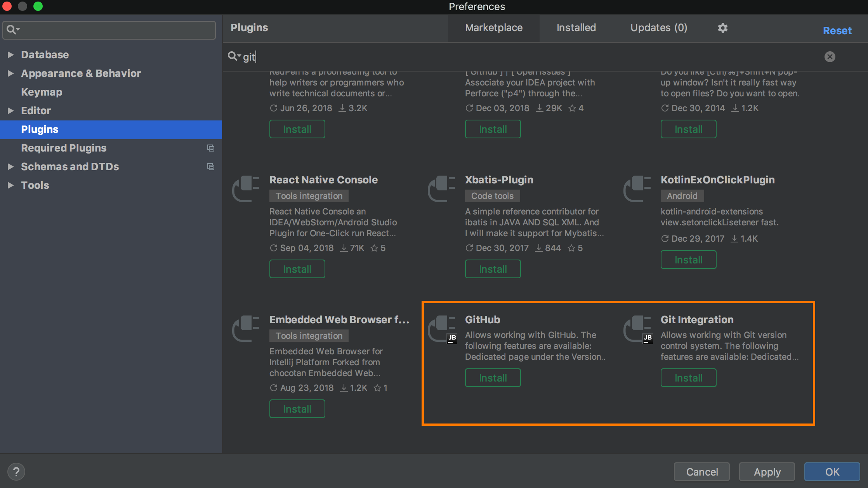Click the Embedded Web Browser plugin icon
This screenshot has width=868, height=488.
[246, 329]
